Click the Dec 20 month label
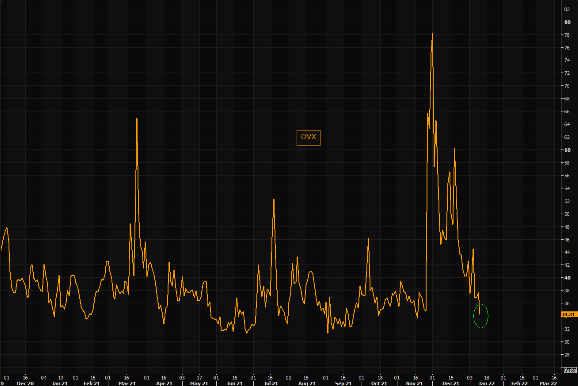The width and height of the screenshot is (578, 386). (x=25, y=383)
